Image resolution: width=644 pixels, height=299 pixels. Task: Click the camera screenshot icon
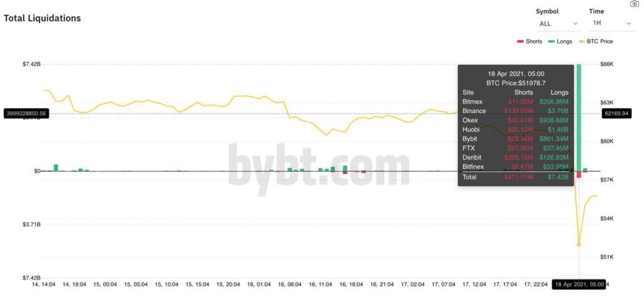pyautogui.click(x=635, y=4)
